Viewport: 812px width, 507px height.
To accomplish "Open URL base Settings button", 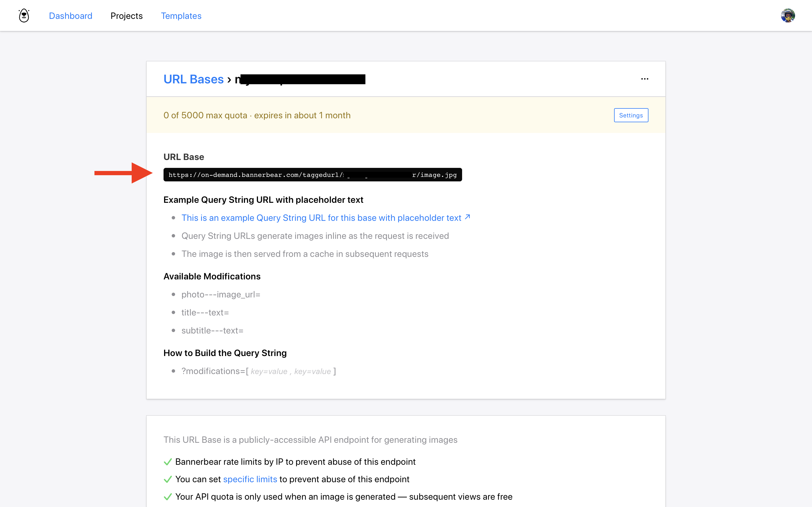I will coord(631,115).
